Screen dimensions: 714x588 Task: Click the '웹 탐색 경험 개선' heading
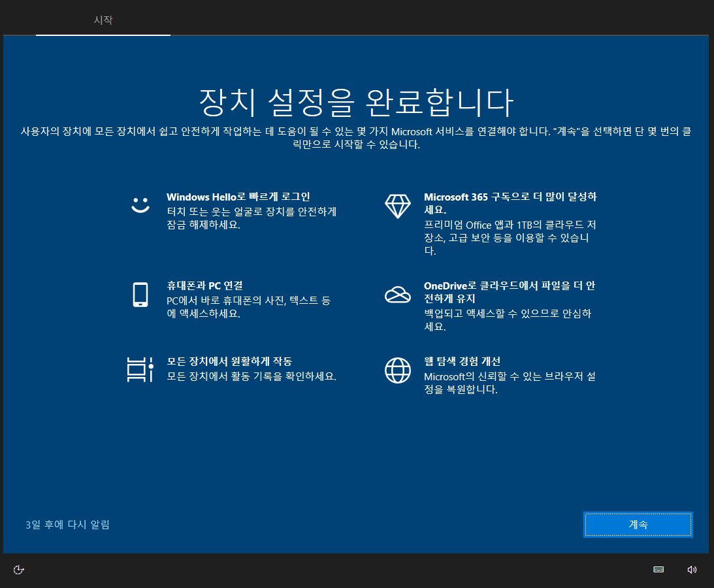point(462,361)
